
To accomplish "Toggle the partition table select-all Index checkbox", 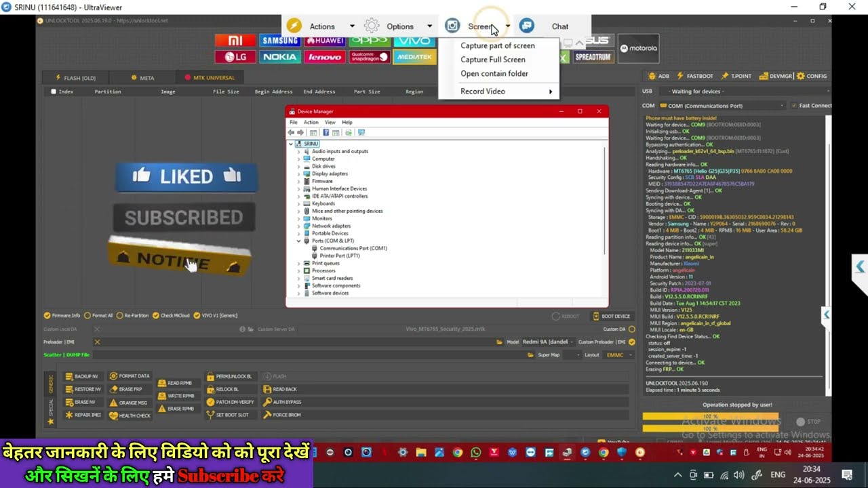I will tap(54, 91).
